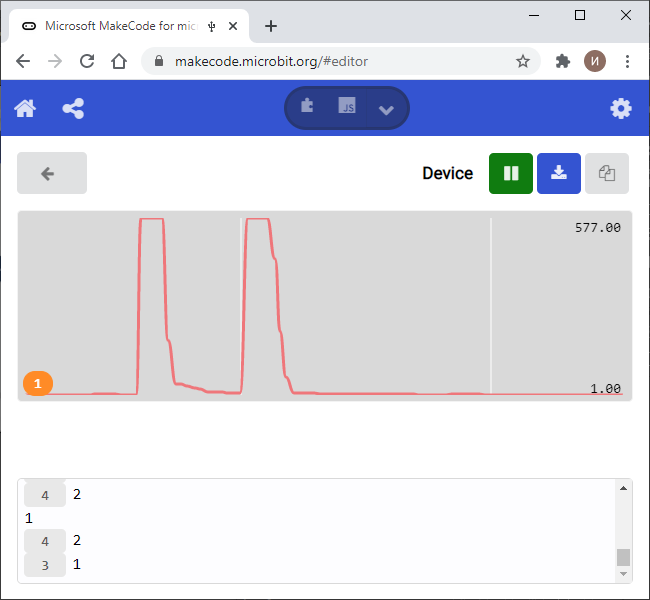Screen dimensions: 650x600
Task: Switch to the JavaScript editor
Action: click(x=347, y=106)
